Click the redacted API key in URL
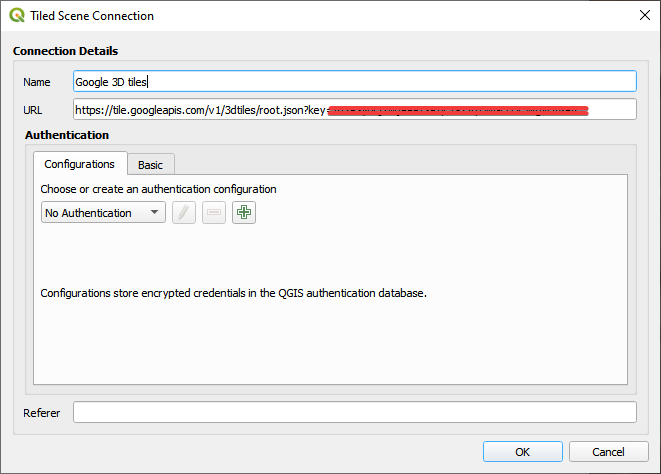The width and height of the screenshot is (661, 474). pyautogui.click(x=459, y=109)
